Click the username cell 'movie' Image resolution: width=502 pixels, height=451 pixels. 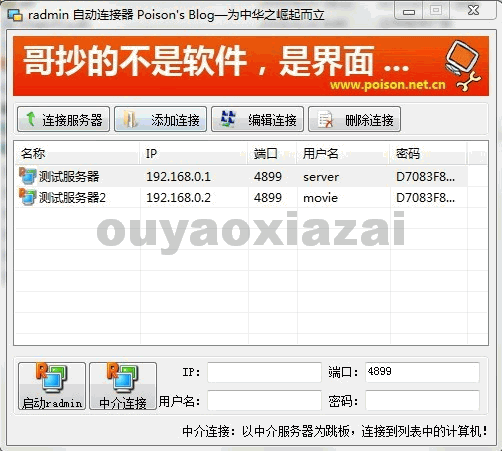pos(320,198)
